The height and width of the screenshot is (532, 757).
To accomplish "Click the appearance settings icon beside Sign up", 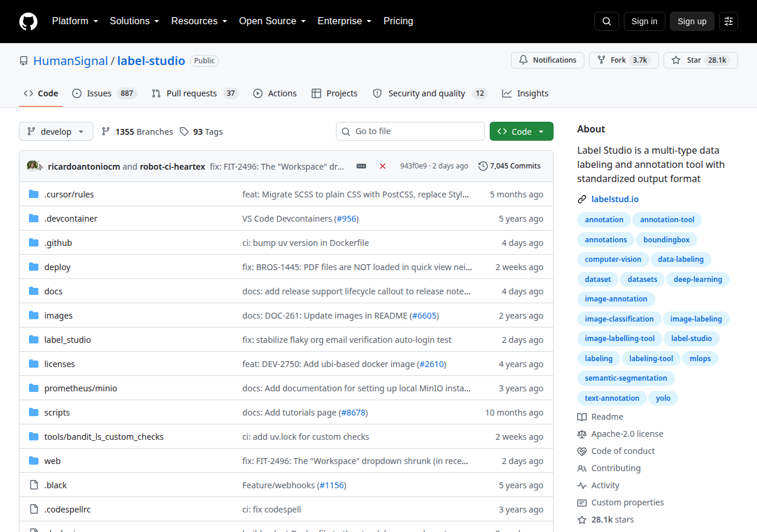I will coord(729,21).
